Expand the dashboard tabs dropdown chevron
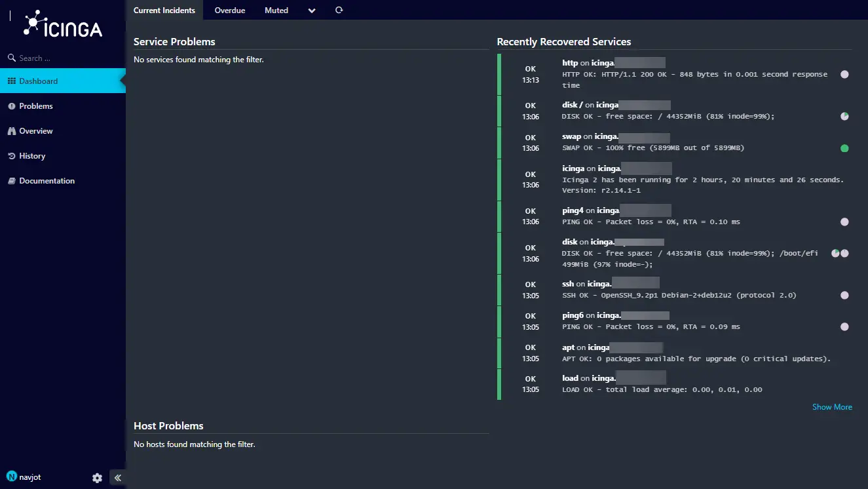This screenshot has height=489, width=868. coord(311,10)
